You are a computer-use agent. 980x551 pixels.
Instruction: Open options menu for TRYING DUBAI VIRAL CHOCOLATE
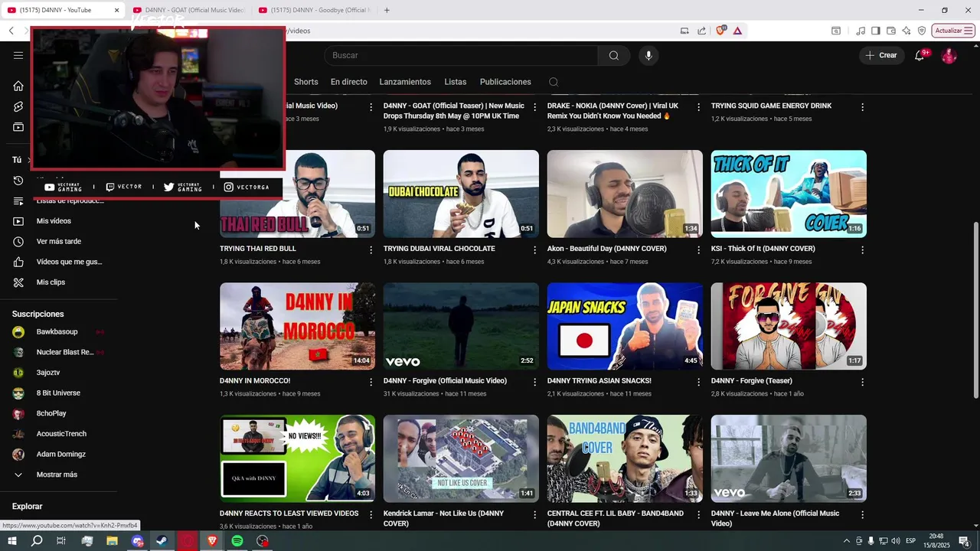tap(535, 249)
